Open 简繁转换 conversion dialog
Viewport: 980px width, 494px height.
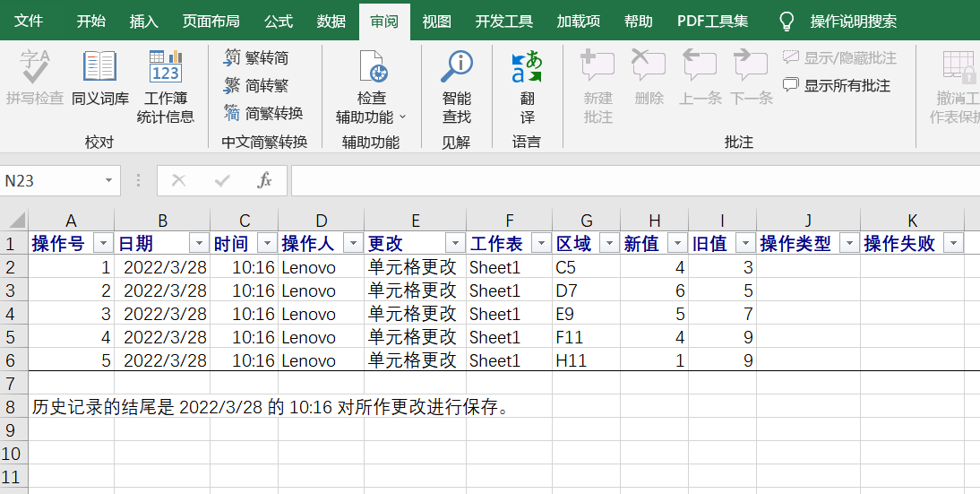tap(263, 113)
